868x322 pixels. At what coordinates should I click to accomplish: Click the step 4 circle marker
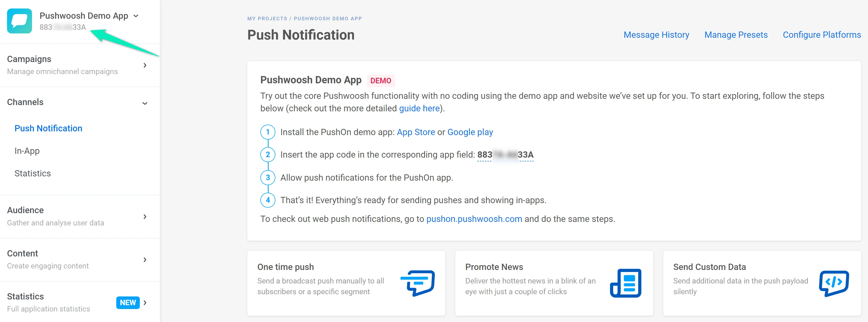click(268, 200)
